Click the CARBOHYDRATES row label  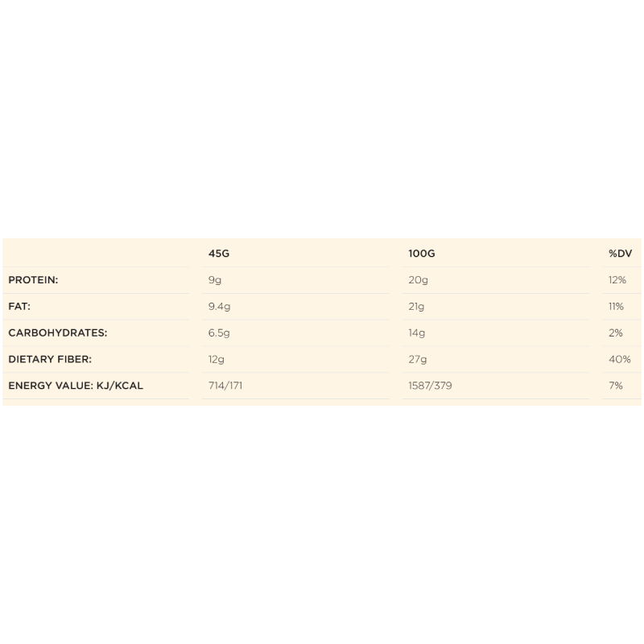(x=57, y=333)
